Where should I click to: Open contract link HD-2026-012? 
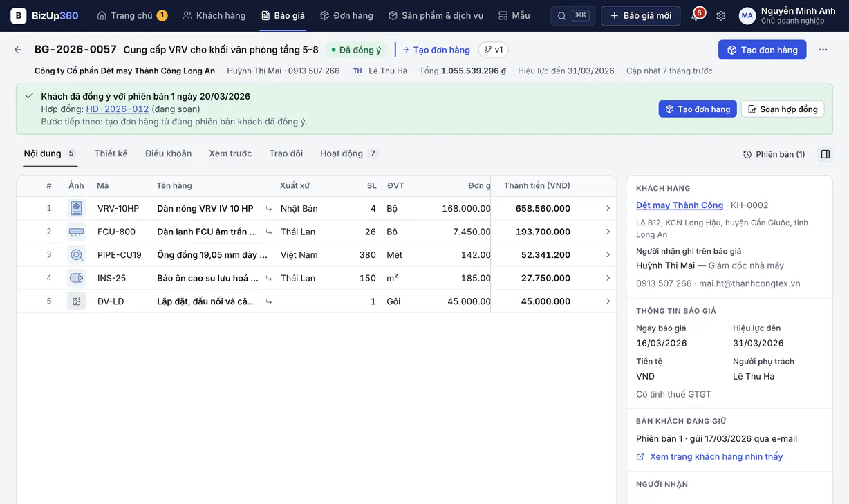(118, 109)
